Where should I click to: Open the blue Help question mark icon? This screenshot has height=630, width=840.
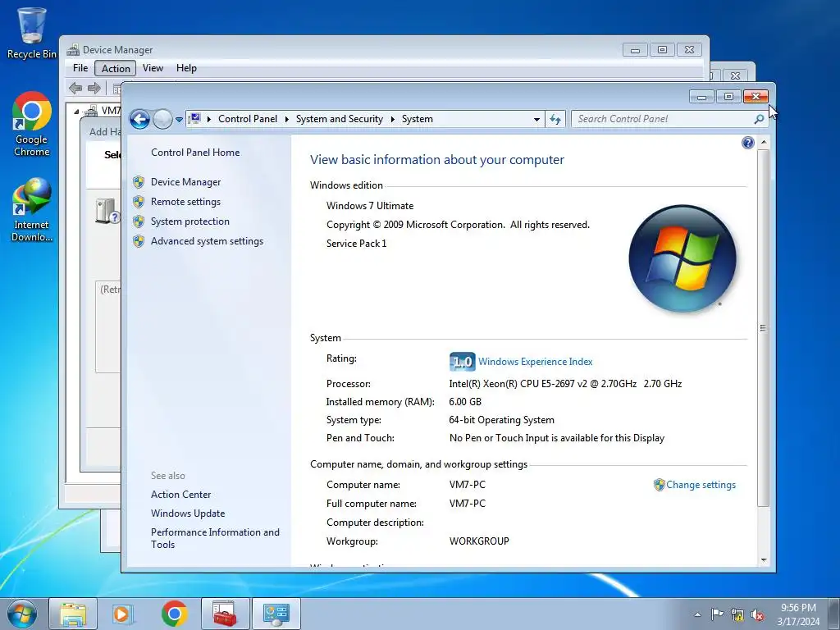point(748,143)
